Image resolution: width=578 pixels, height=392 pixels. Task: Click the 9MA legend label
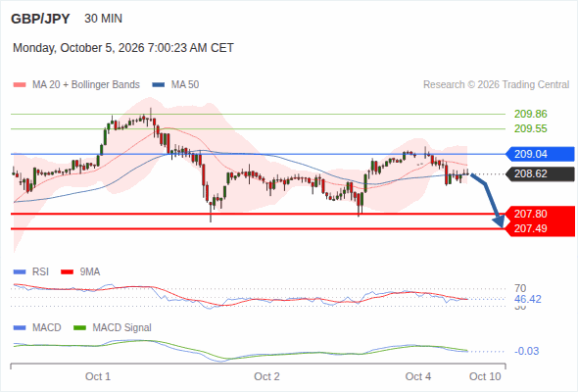coord(90,272)
